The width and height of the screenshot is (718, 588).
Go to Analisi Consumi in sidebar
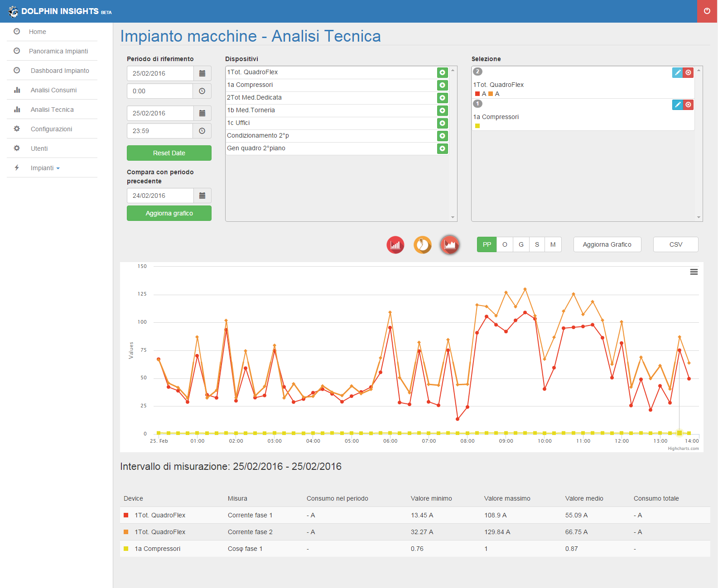pyautogui.click(x=53, y=90)
